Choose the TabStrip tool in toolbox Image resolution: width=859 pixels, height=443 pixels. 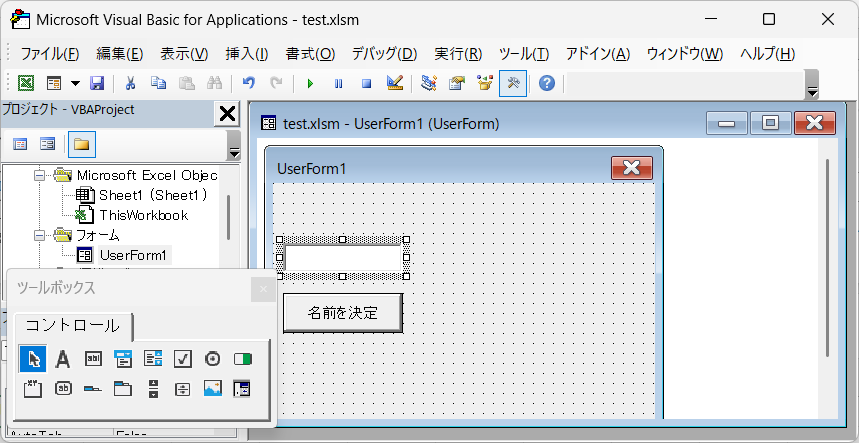93,389
